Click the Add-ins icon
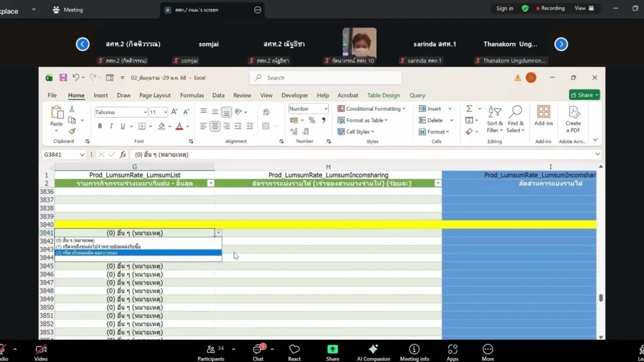This screenshot has height=362, width=644. click(x=543, y=112)
